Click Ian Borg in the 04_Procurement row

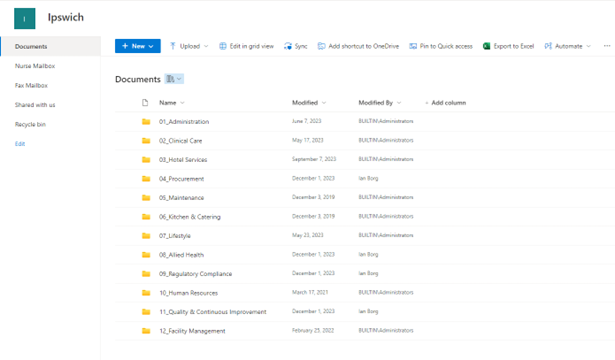[x=368, y=178]
